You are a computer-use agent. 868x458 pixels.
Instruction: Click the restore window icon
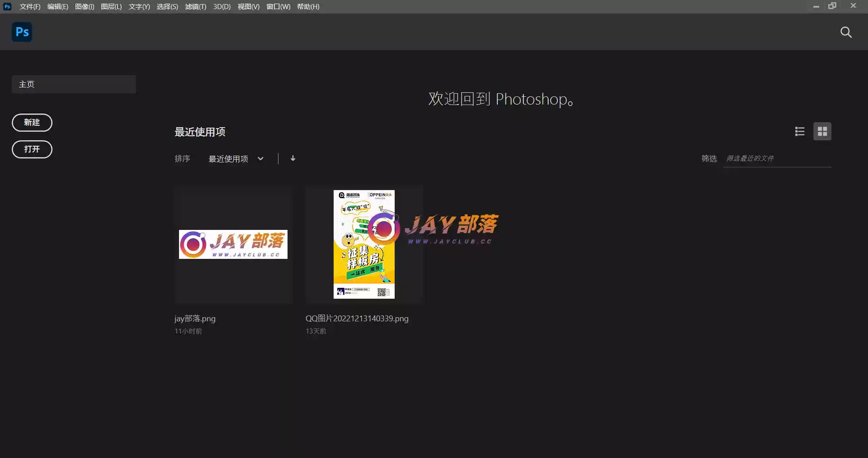coord(833,6)
